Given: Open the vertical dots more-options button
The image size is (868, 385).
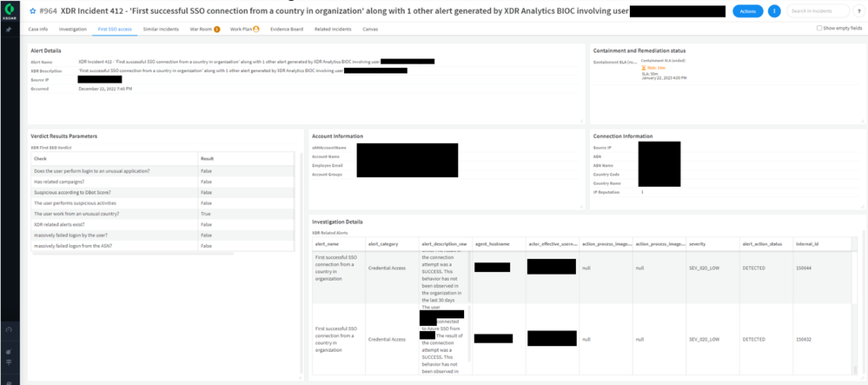Looking at the screenshot, I should pyautogui.click(x=774, y=10).
